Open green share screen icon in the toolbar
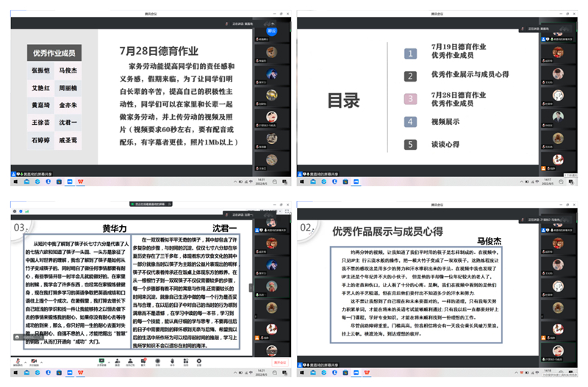The image size is (588, 387). 101,362
